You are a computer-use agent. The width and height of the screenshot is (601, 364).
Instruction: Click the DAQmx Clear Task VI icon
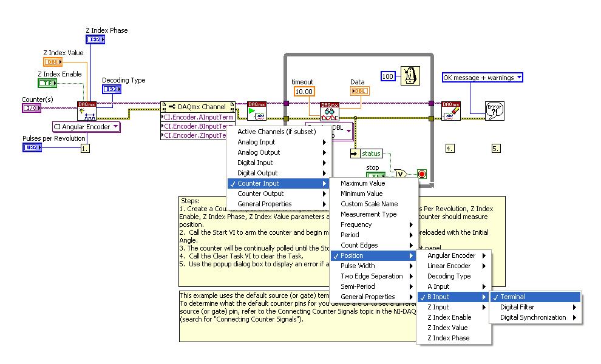tap(450, 111)
